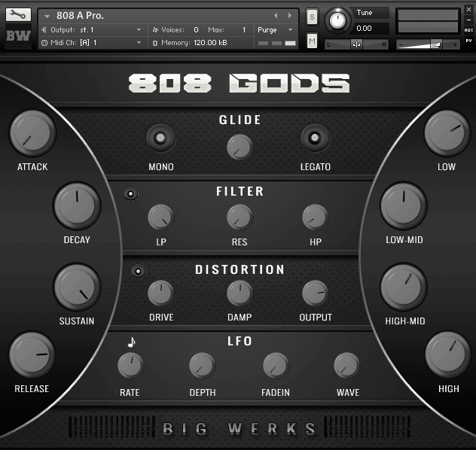This screenshot has width=476, height=450.
Task: Click the pan left L marker
Action: (x=328, y=45)
